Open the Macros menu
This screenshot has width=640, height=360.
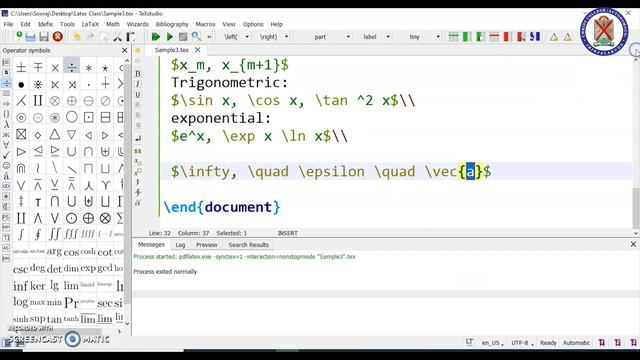coord(205,24)
